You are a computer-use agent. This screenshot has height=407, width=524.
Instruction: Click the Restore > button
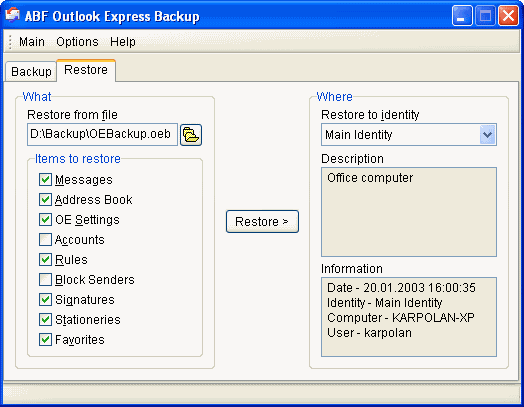pyautogui.click(x=262, y=221)
